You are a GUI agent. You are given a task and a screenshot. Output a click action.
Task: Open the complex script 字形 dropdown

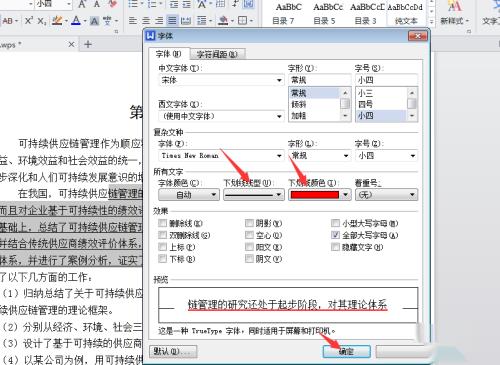(346, 156)
